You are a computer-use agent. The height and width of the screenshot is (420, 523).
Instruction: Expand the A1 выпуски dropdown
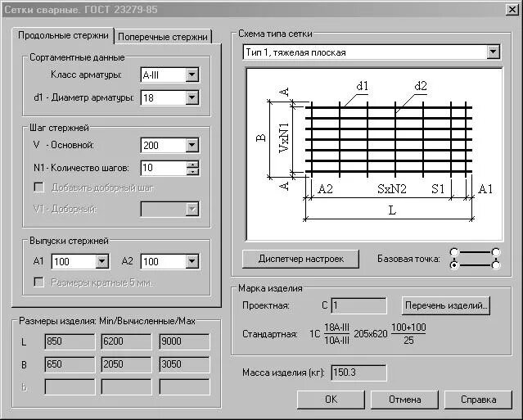click(102, 261)
